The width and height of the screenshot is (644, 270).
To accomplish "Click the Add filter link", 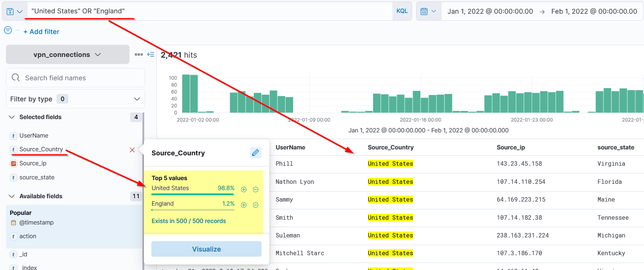I will coord(41,32).
